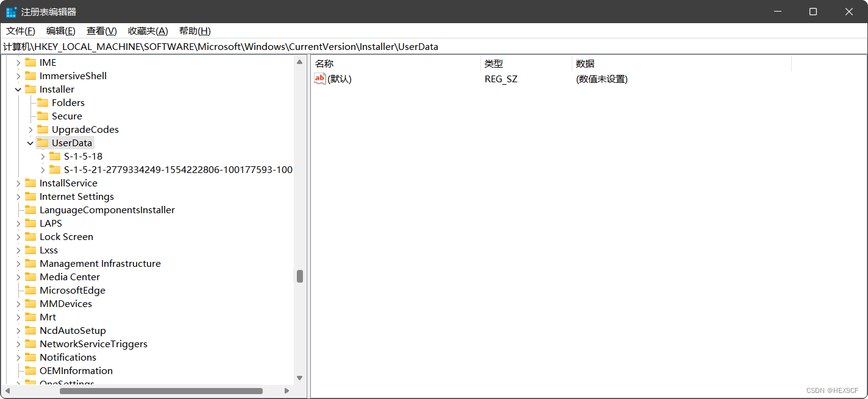This screenshot has width=868, height=399.
Task: Open the 查看(V) menu
Action: click(x=101, y=31)
